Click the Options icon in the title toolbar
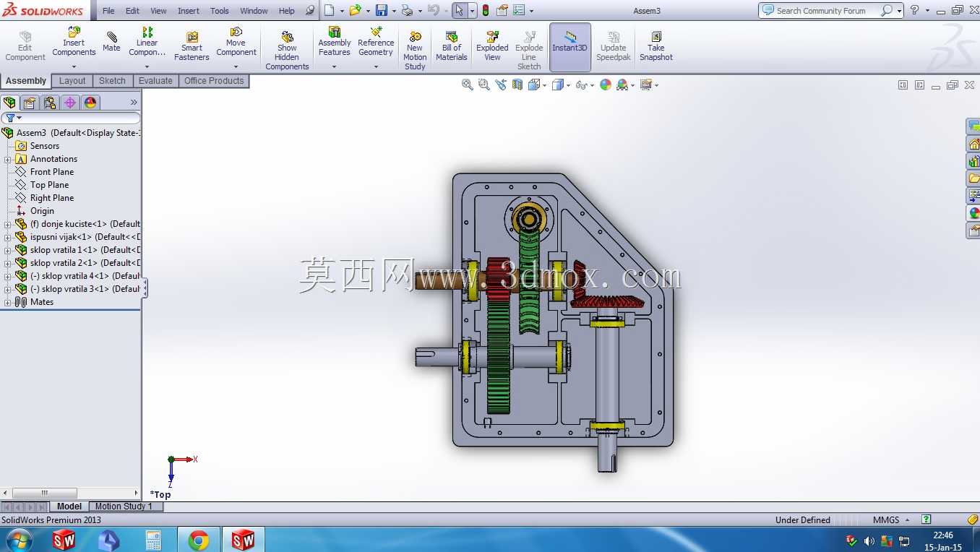 [x=520, y=11]
